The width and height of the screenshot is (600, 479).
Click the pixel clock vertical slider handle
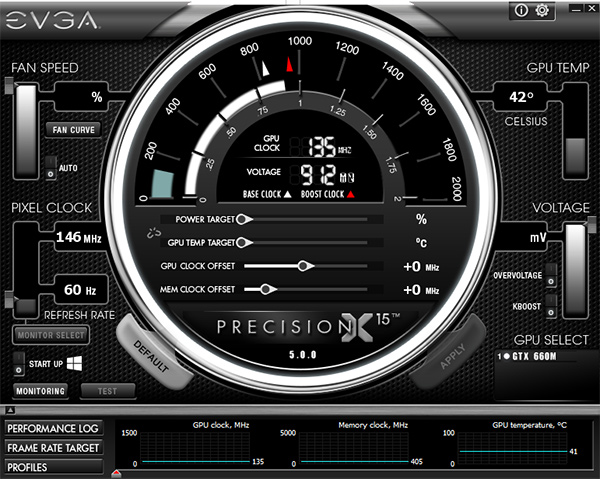(x=9, y=300)
